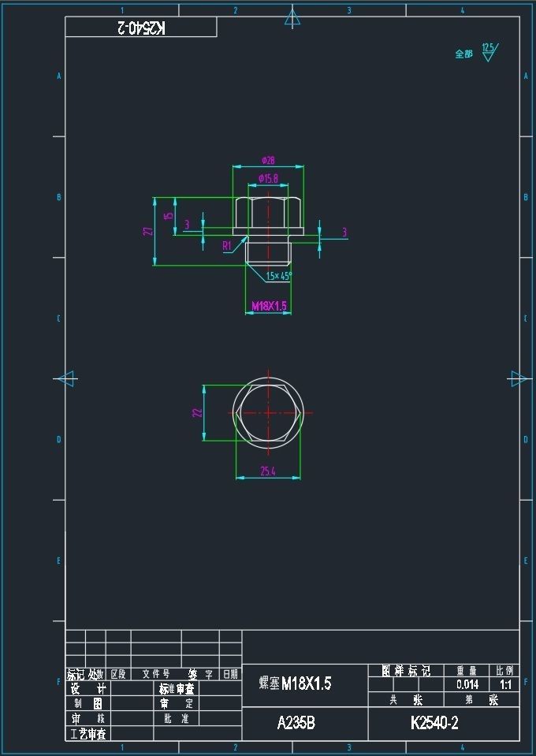Select the φ28 diameter dimension text
The width and height of the screenshot is (536, 756).
click(x=268, y=160)
